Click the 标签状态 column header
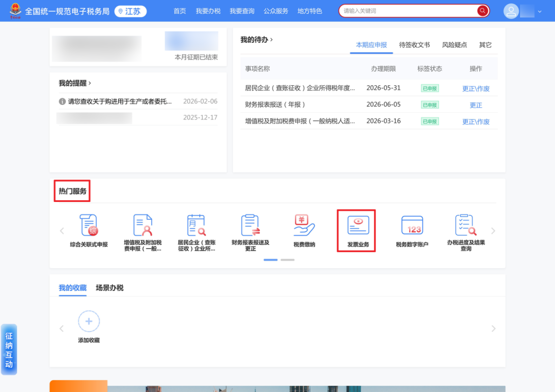Image resolution: width=555 pixels, height=392 pixels. [430, 69]
